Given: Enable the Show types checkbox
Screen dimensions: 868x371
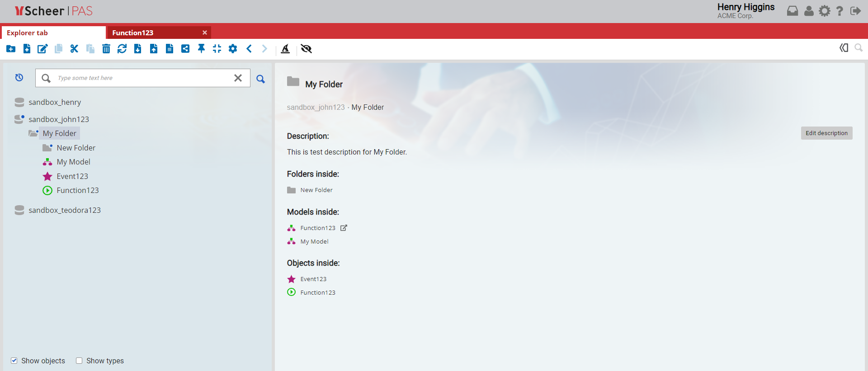Looking at the screenshot, I should pos(79,361).
